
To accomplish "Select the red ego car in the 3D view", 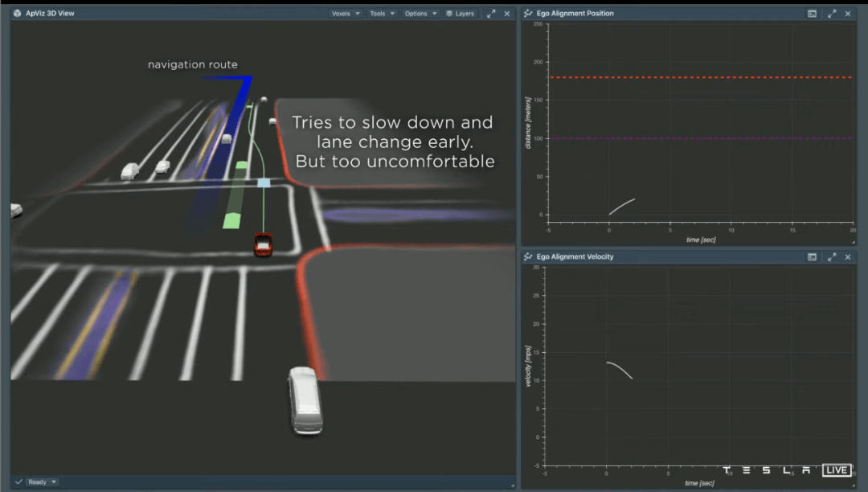I will (263, 244).
